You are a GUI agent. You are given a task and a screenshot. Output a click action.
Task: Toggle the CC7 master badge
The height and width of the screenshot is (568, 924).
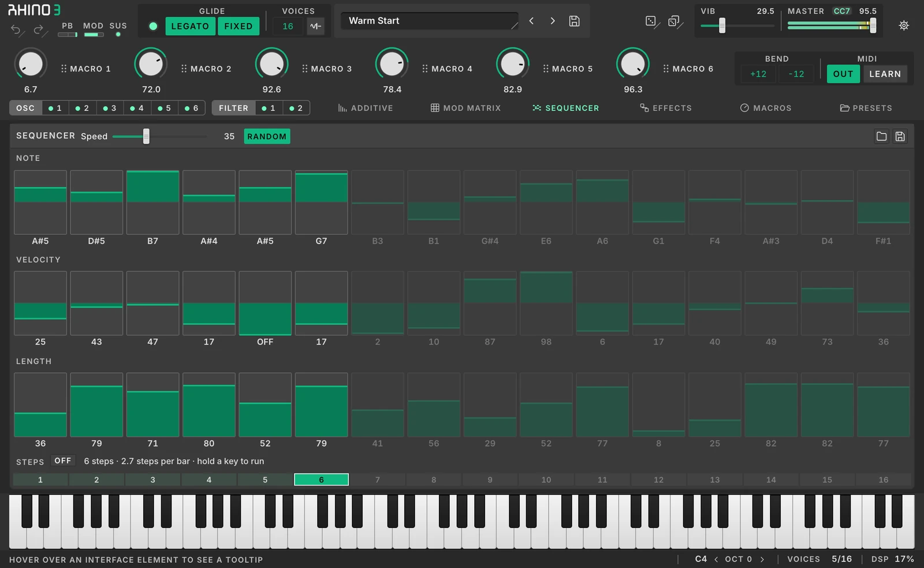pyautogui.click(x=841, y=11)
